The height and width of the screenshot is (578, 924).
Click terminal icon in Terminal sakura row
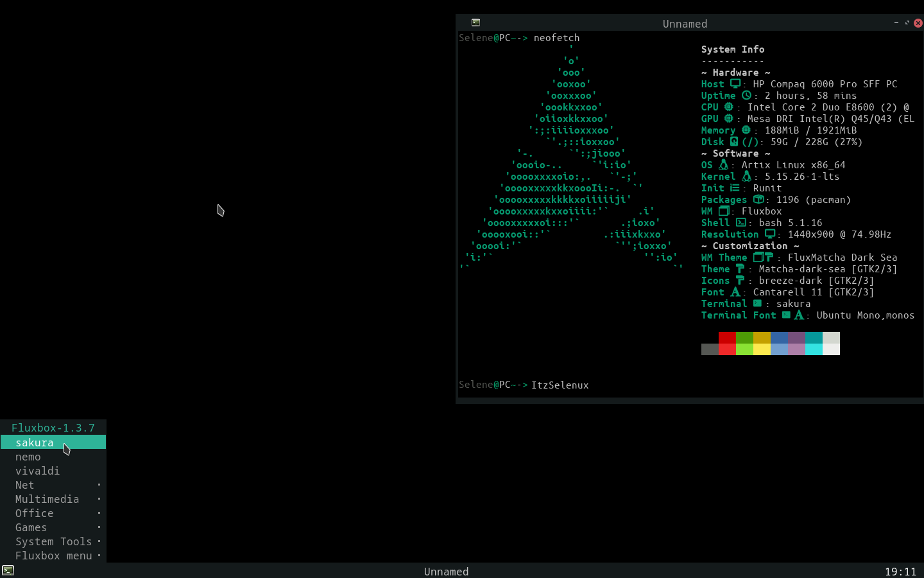coord(757,303)
